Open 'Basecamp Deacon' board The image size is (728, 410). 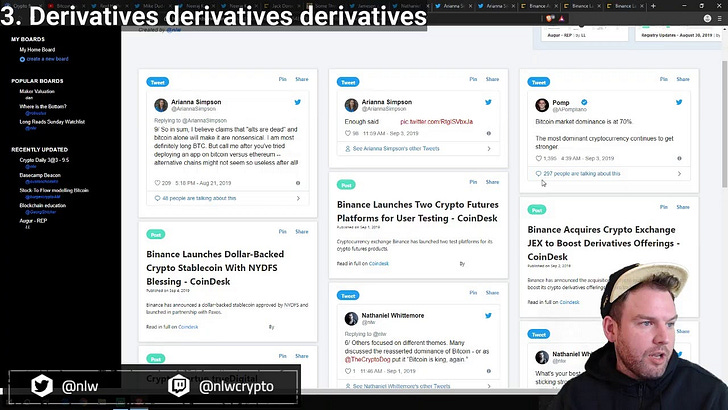40,175
